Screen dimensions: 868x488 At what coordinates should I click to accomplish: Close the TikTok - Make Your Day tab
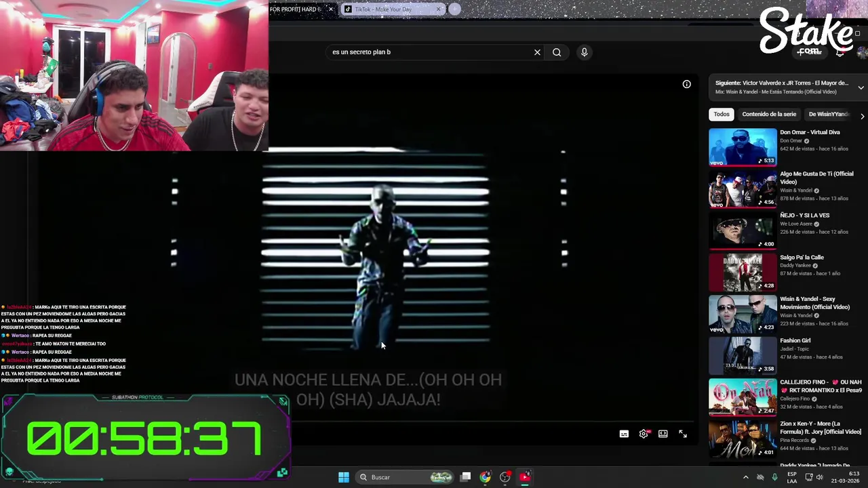pyautogui.click(x=439, y=9)
